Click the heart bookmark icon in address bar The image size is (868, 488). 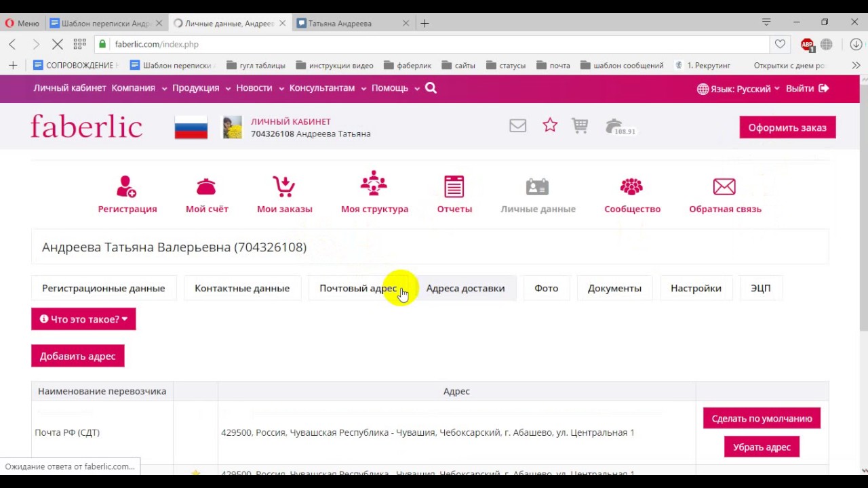tap(780, 44)
